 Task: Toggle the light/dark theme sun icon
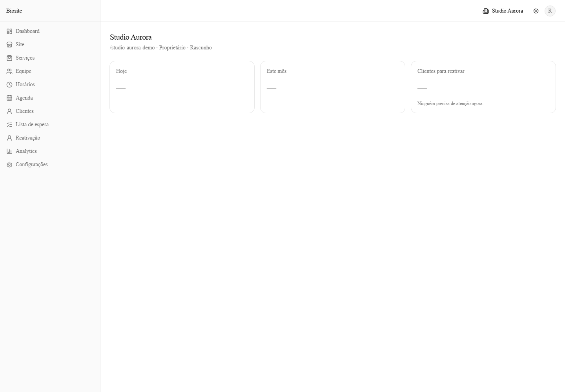pyautogui.click(x=536, y=11)
